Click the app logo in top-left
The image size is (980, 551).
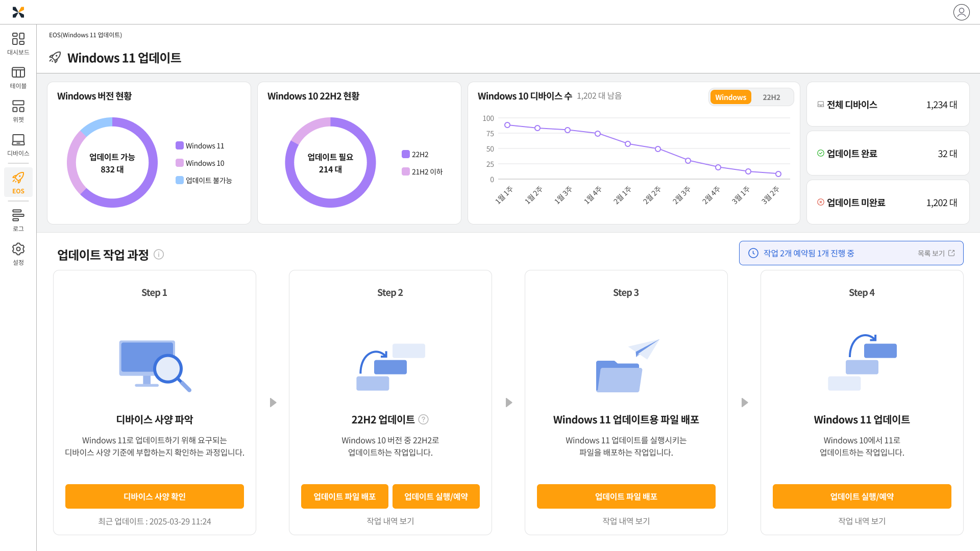[18, 12]
